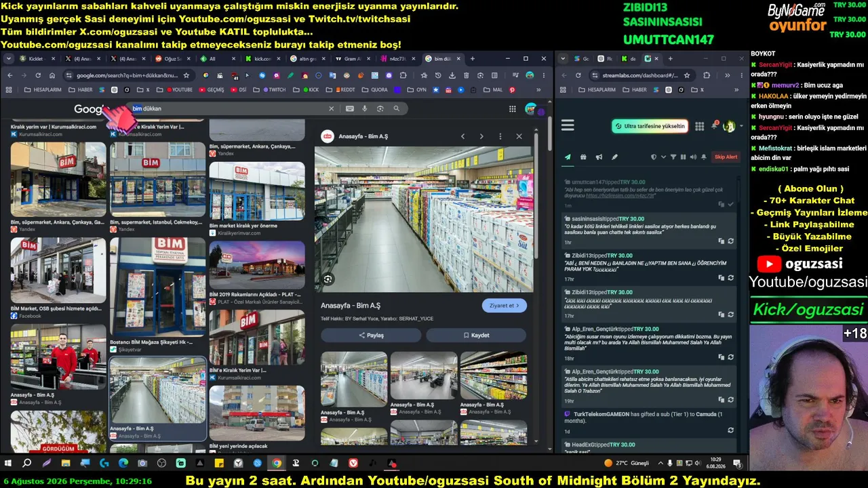Switch to the altın gra browser tab
Viewport: 868px width, 488px height.
pos(309,59)
